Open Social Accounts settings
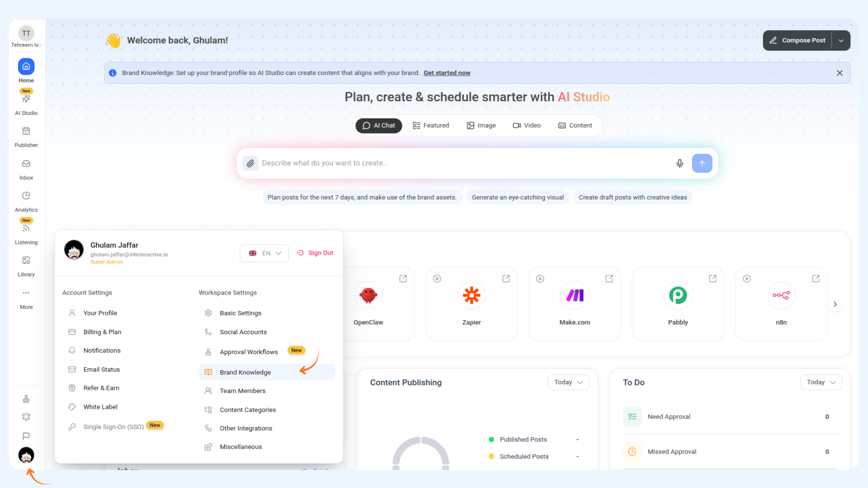 [x=236, y=332]
